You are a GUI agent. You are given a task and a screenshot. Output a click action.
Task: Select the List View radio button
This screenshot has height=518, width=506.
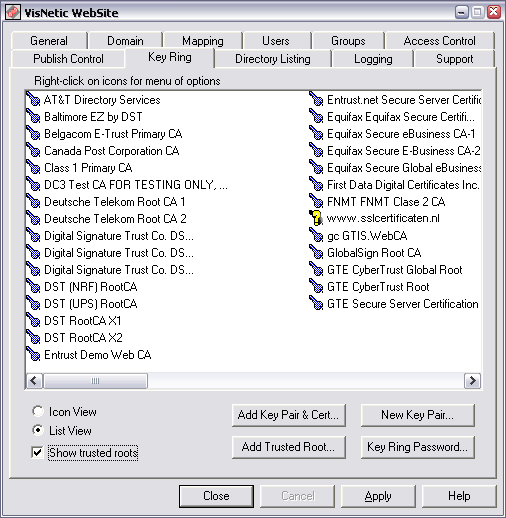click(x=38, y=430)
